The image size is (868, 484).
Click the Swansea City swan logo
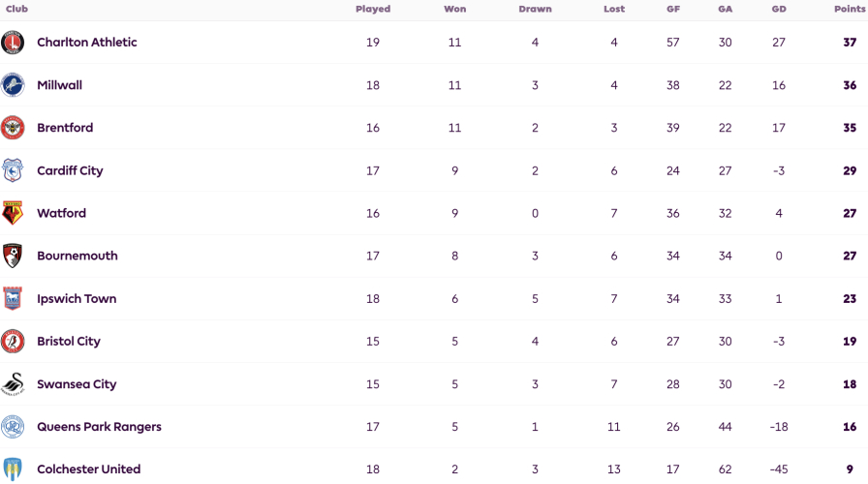pyautogui.click(x=13, y=384)
